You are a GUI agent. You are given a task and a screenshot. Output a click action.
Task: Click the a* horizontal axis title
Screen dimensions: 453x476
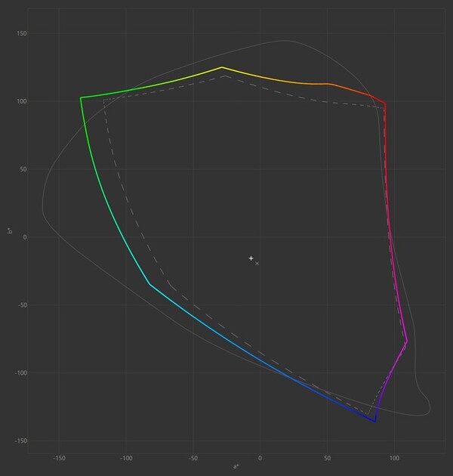click(237, 467)
